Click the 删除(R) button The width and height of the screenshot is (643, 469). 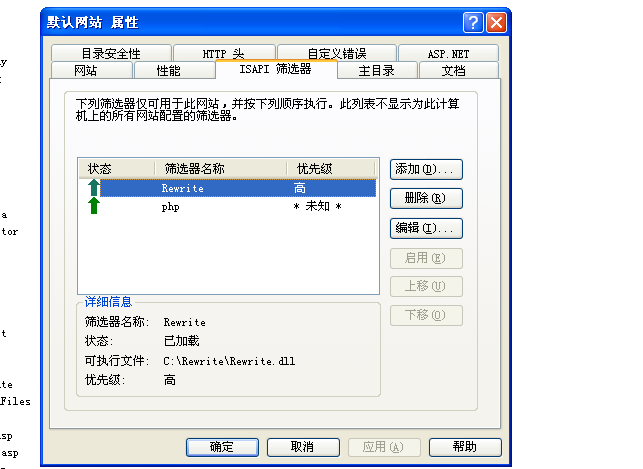tap(426, 198)
